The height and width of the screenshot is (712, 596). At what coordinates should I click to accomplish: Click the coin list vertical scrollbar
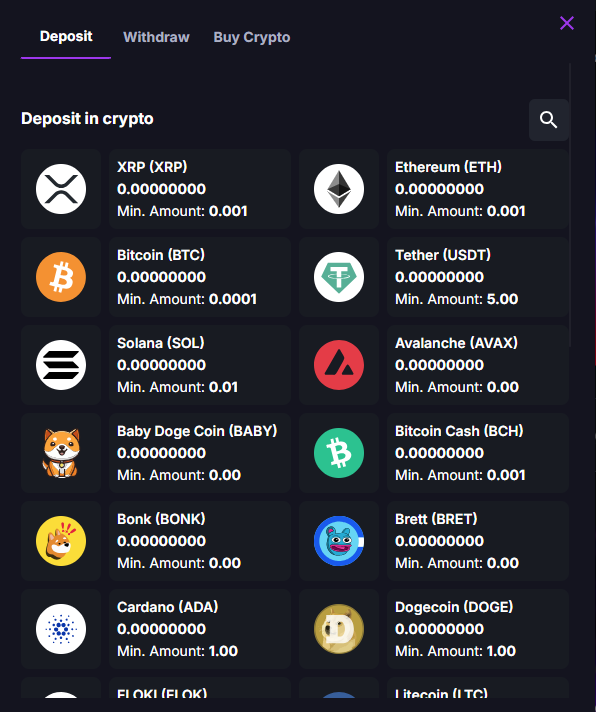[570, 204]
